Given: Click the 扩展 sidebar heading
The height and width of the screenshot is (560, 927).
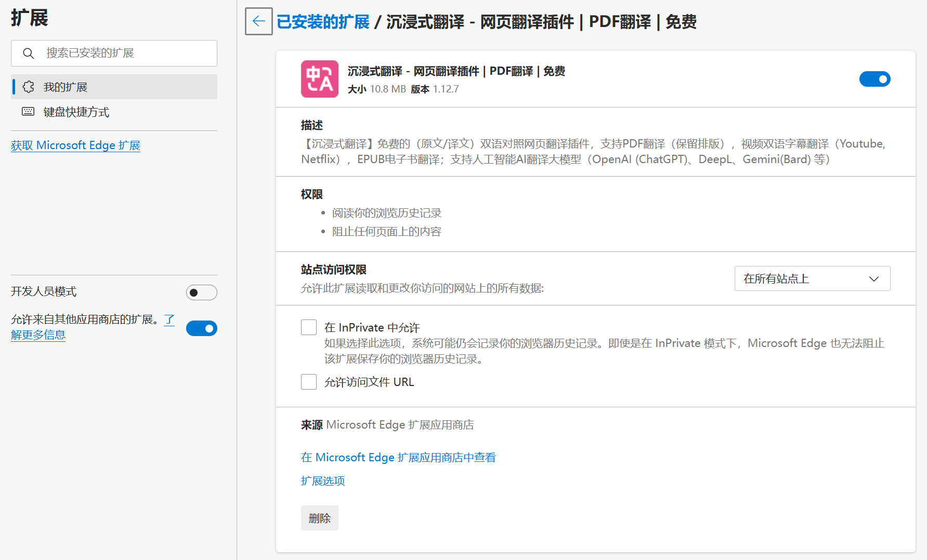Looking at the screenshot, I should (x=30, y=18).
